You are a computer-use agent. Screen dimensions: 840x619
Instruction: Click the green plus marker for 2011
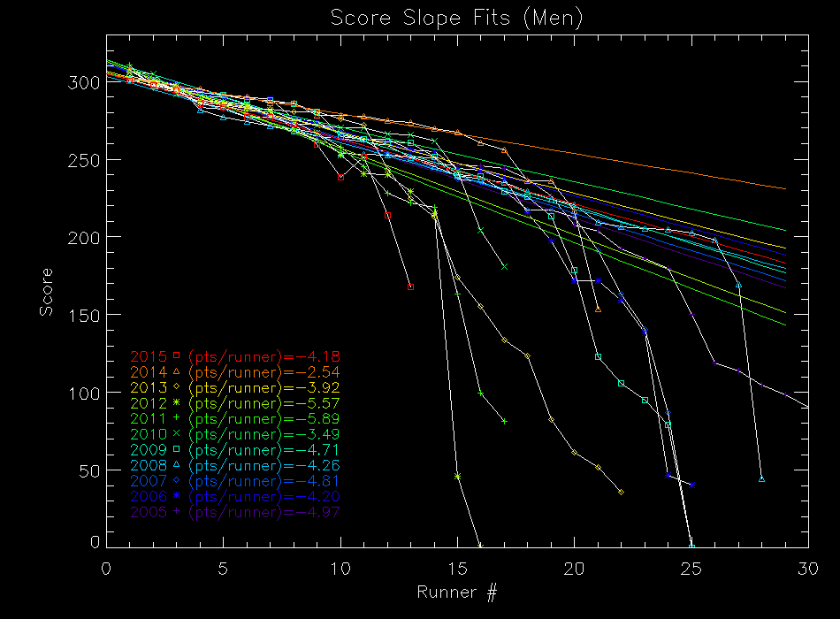point(176,417)
